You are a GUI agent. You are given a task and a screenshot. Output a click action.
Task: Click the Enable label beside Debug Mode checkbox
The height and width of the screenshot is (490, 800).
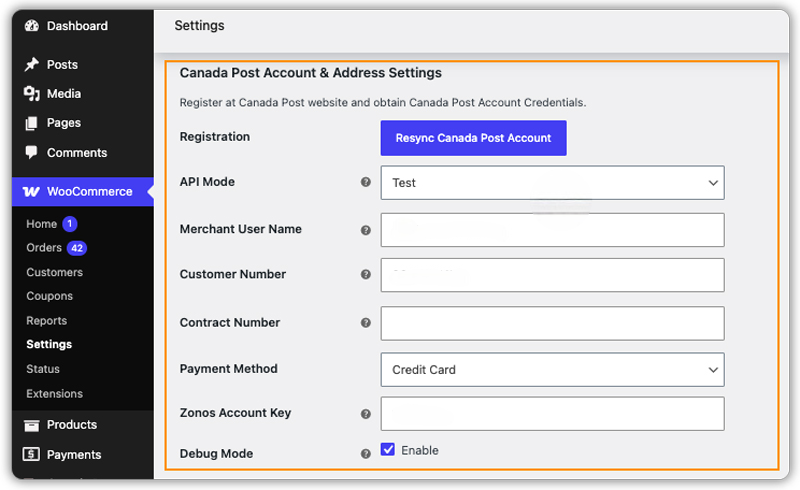coord(420,450)
